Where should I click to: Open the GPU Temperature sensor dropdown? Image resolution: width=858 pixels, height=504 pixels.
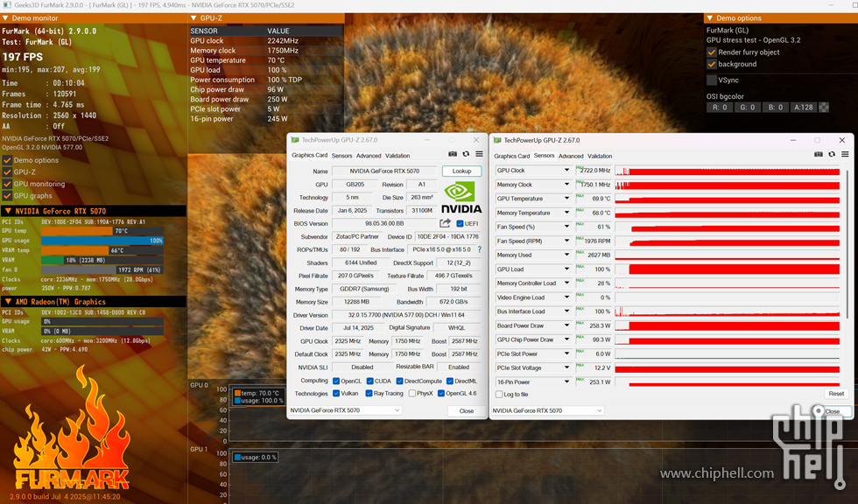click(x=567, y=199)
